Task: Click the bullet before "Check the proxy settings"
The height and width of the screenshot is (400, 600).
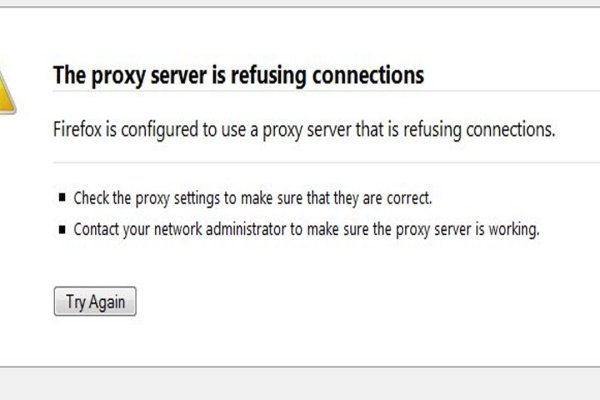Action: 63,199
